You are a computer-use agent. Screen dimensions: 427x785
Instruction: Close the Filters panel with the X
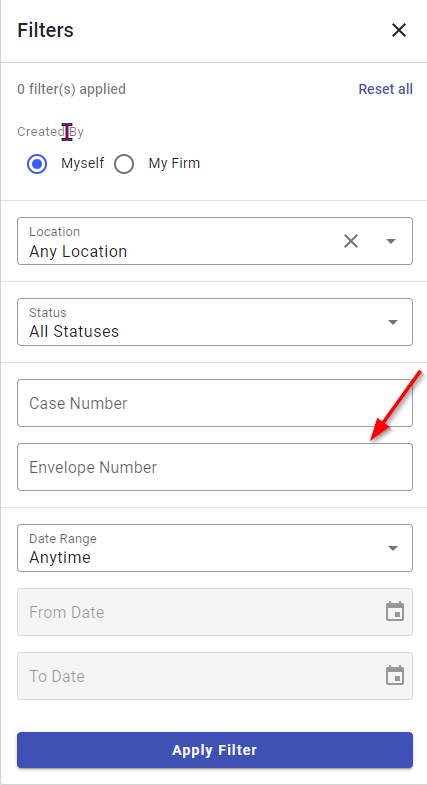click(398, 31)
